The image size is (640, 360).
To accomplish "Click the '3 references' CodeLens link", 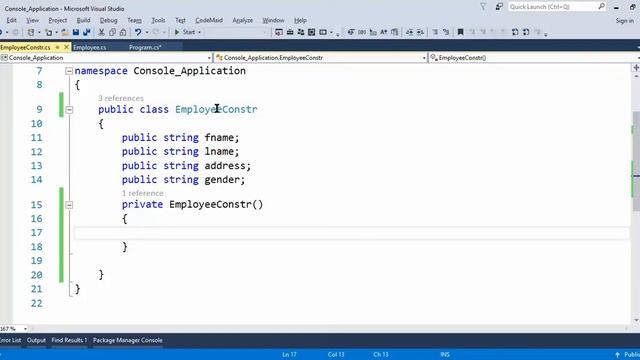I will (121, 98).
